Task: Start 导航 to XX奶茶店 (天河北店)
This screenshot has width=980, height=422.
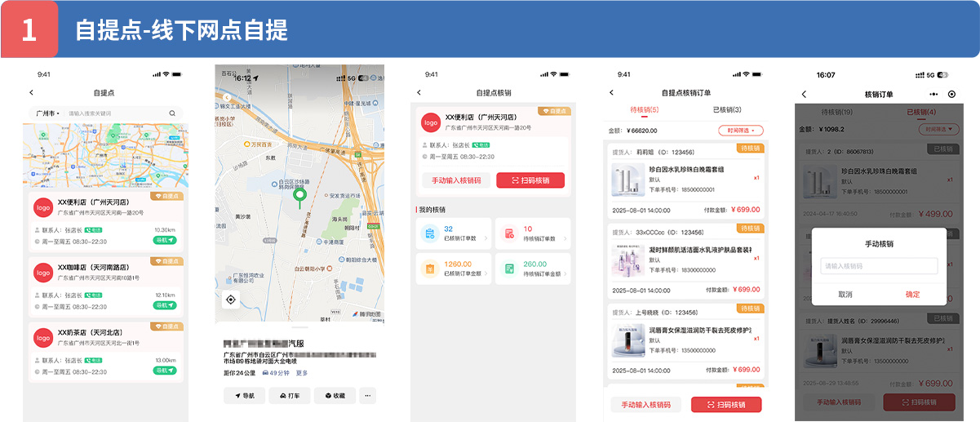Action: (165, 371)
